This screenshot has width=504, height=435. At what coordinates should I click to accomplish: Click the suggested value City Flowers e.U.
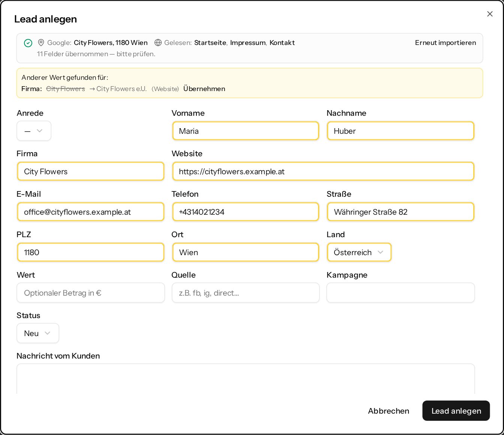coord(121,89)
